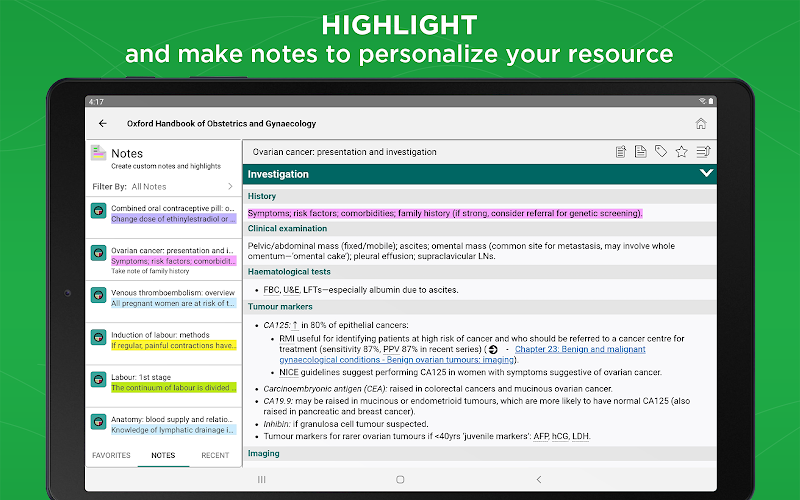800x500 pixels.
Task: Collapse the Investigation section chevron
Action: [707, 174]
